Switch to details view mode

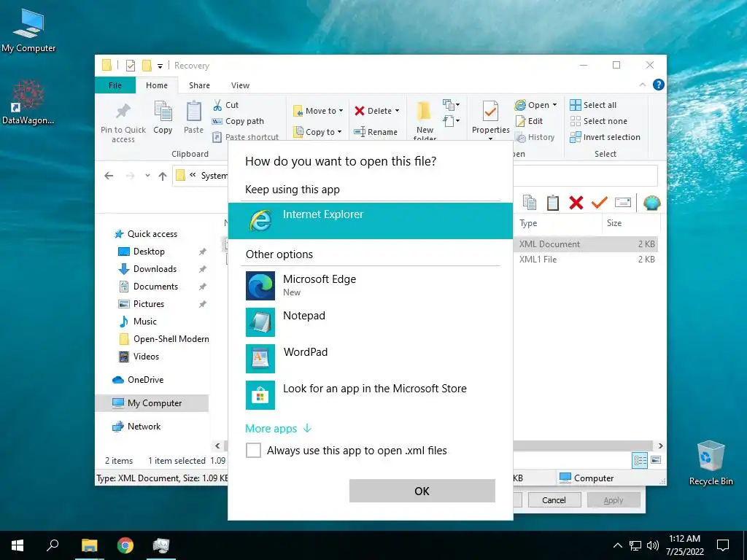[640, 460]
